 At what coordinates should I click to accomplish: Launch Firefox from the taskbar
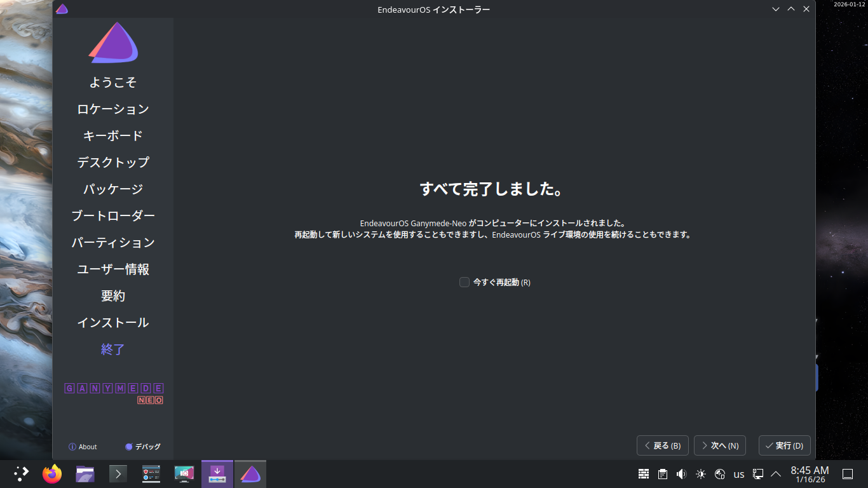(52, 473)
